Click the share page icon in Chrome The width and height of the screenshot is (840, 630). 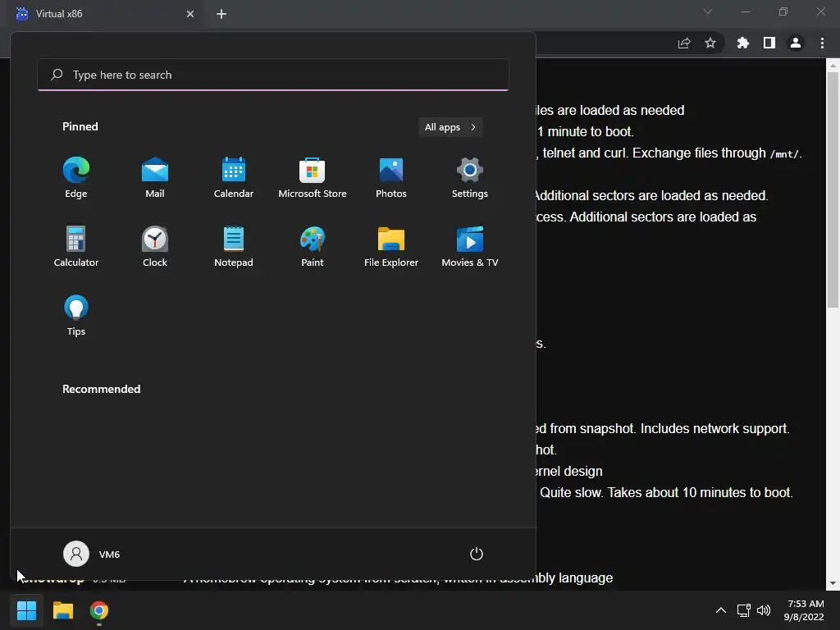684,43
